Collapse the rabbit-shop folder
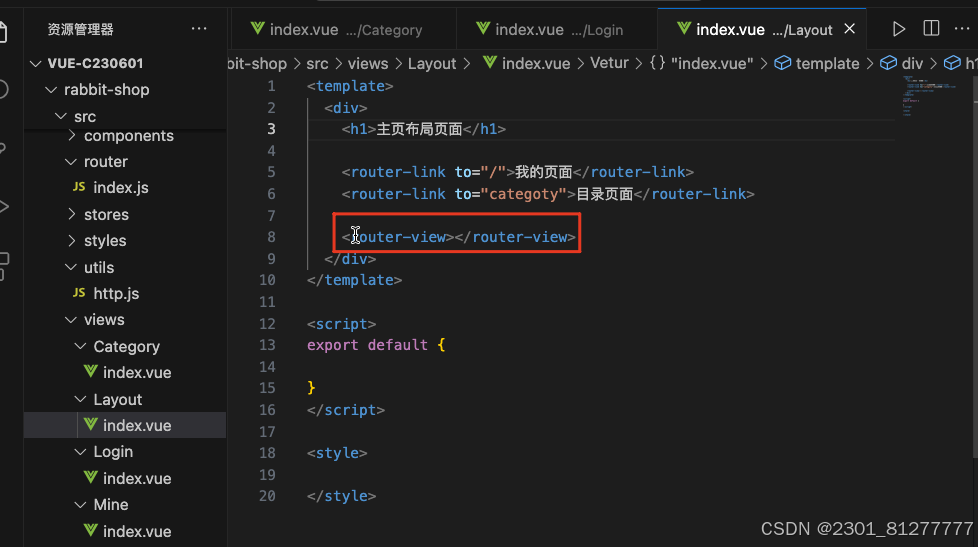978x547 pixels. pos(51,90)
